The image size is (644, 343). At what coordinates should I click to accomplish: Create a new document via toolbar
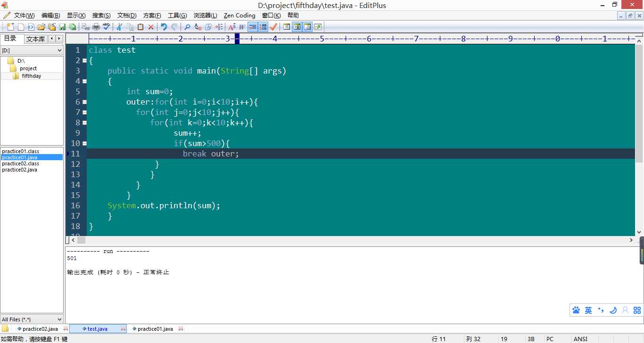pos(10,27)
